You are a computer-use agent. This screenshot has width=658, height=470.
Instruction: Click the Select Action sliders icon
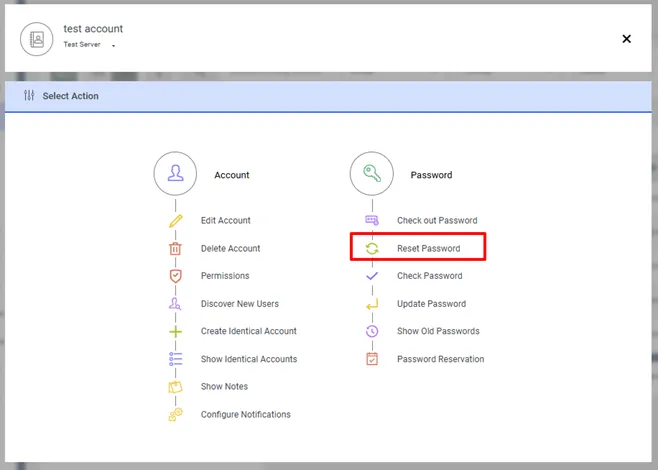click(x=29, y=96)
